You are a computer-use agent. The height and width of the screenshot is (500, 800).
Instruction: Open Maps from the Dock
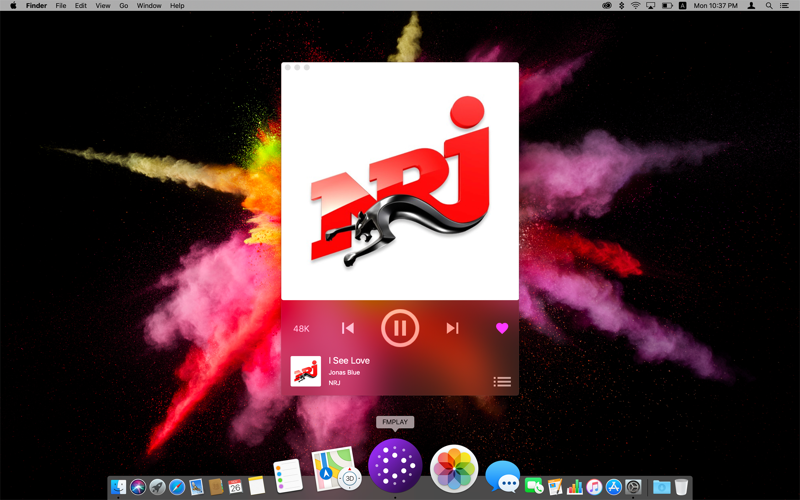coord(335,469)
